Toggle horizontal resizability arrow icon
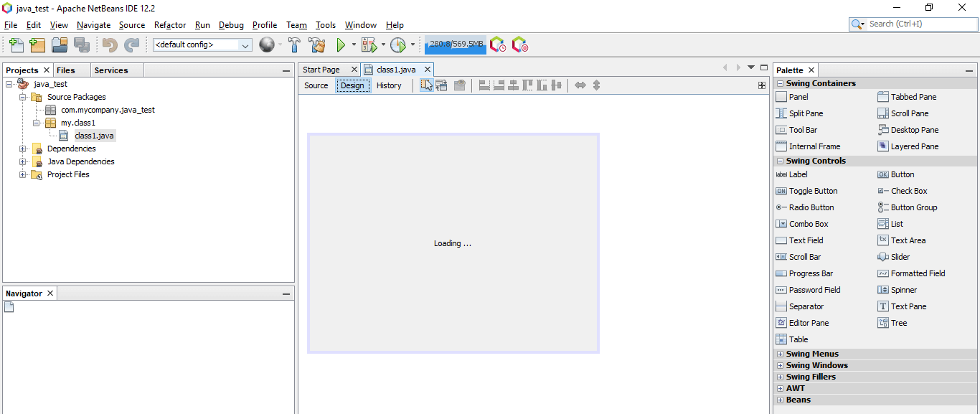The width and height of the screenshot is (980, 414). tap(580, 85)
